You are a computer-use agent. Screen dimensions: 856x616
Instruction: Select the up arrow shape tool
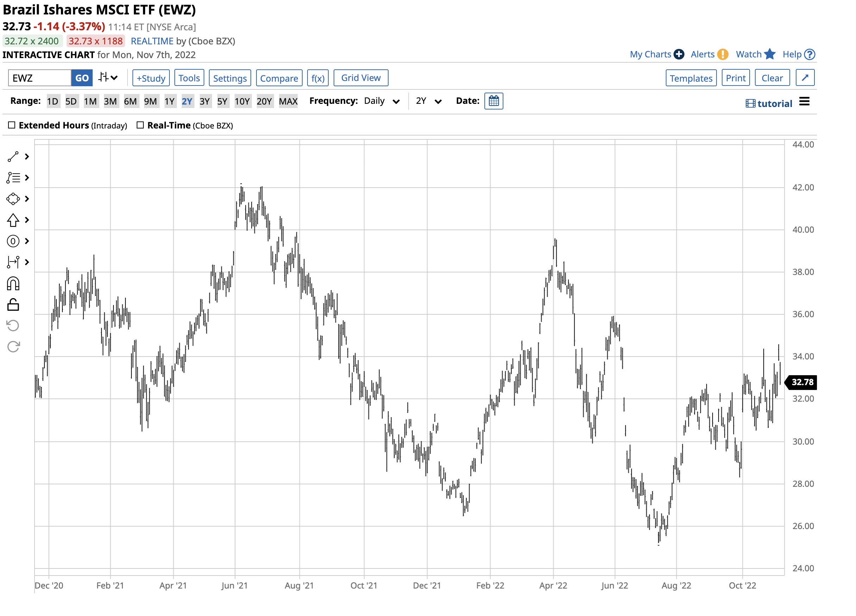(x=13, y=220)
